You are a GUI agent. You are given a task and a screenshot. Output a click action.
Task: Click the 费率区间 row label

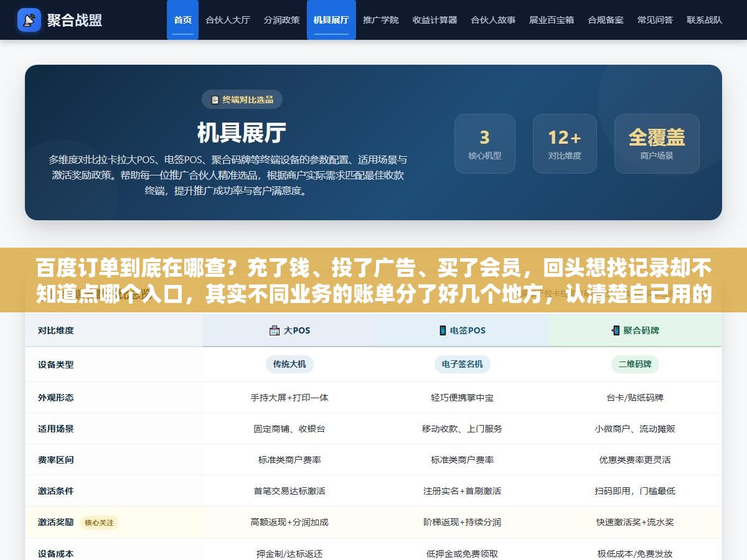[55, 460]
